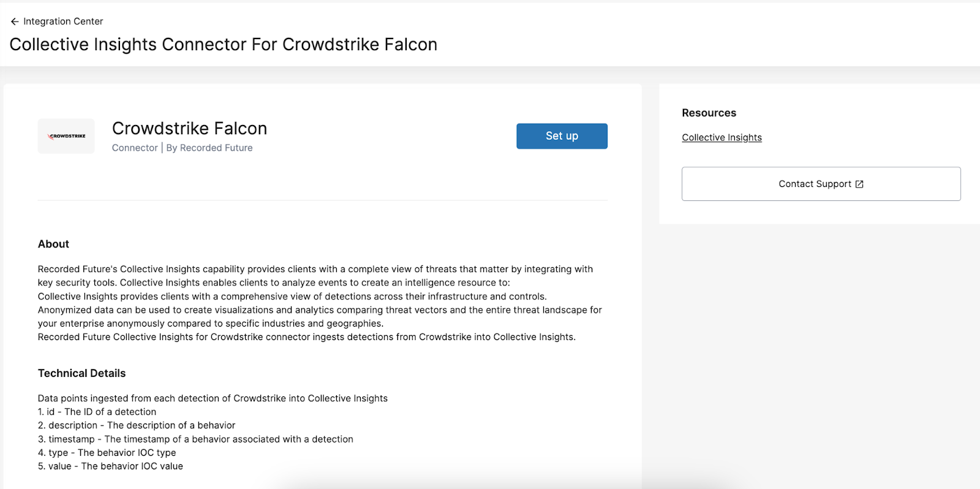Click the behavior IOC type list item
The height and width of the screenshot is (489, 980).
pos(107,453)
